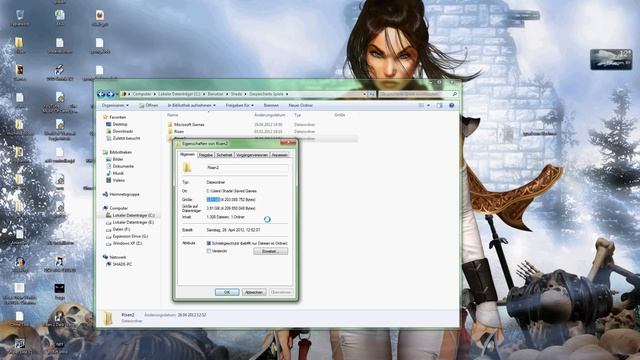Viewport: 640px width, 360px height.
Task: Switch to the Anpassen tab
Action: [x=280, y=155]
